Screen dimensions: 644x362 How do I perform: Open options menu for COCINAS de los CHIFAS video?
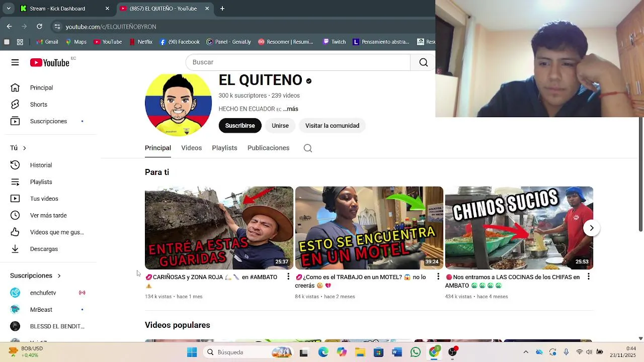click(589, 277)
